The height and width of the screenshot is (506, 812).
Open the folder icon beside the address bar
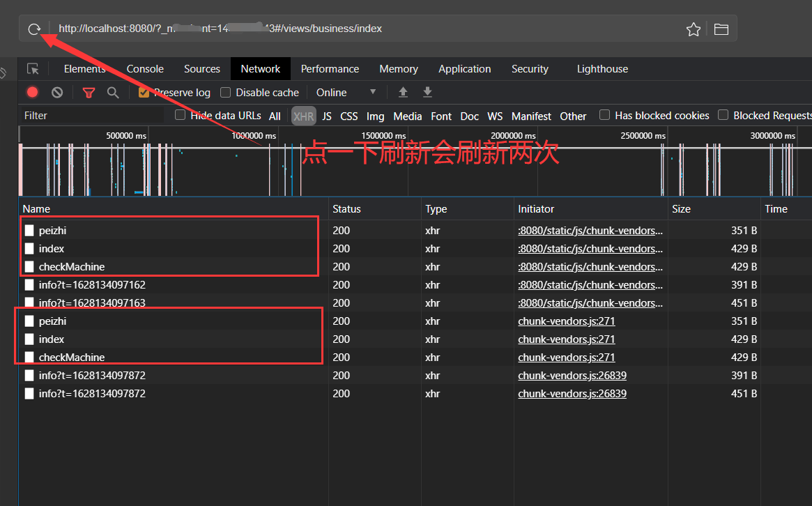click(721, 29)
